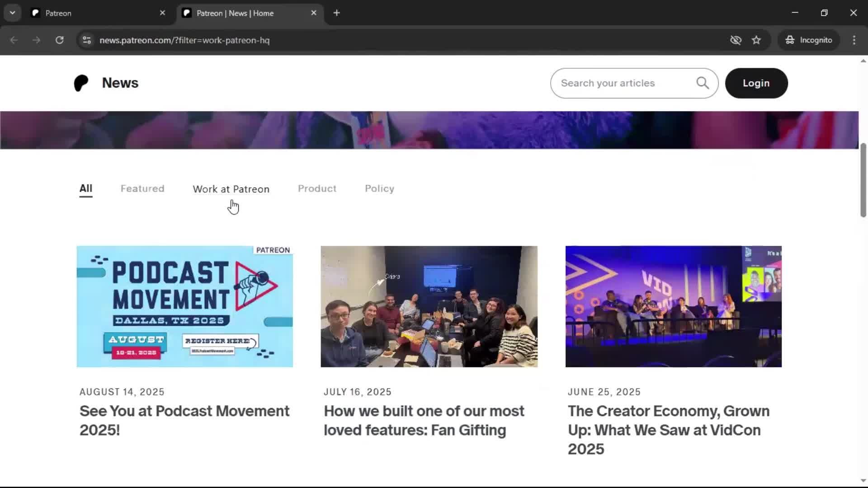This screenshot has width=868, height=488.
Task: Restore down the browser window
Action: coord(824,13)
